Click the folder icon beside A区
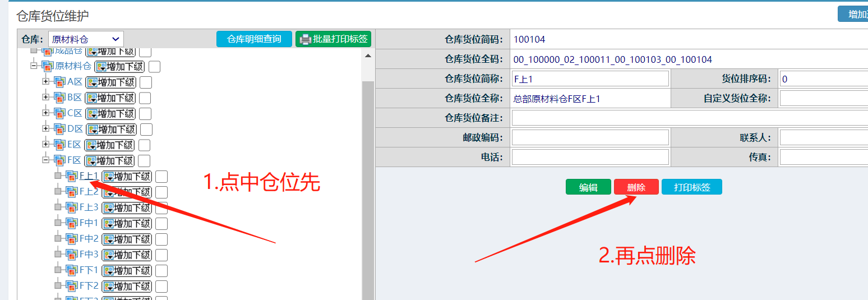868x300 pixels. tap(59, 82)
